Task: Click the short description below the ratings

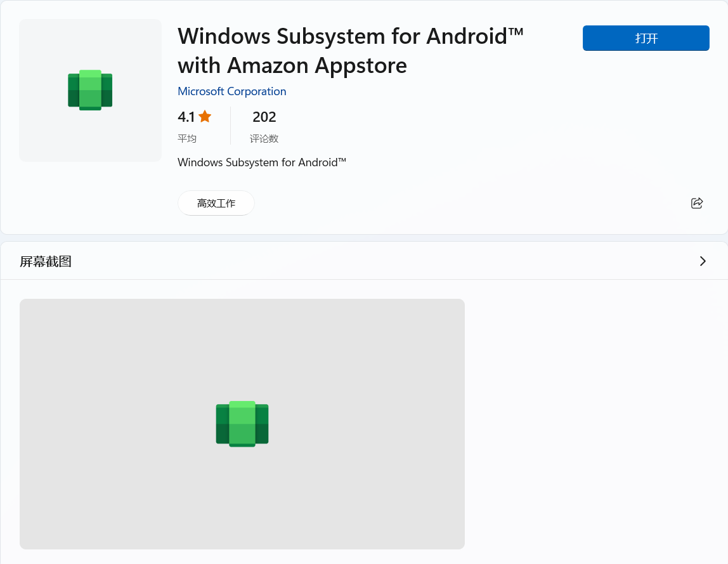Action: pyautogui.click(x=262, y=162)
